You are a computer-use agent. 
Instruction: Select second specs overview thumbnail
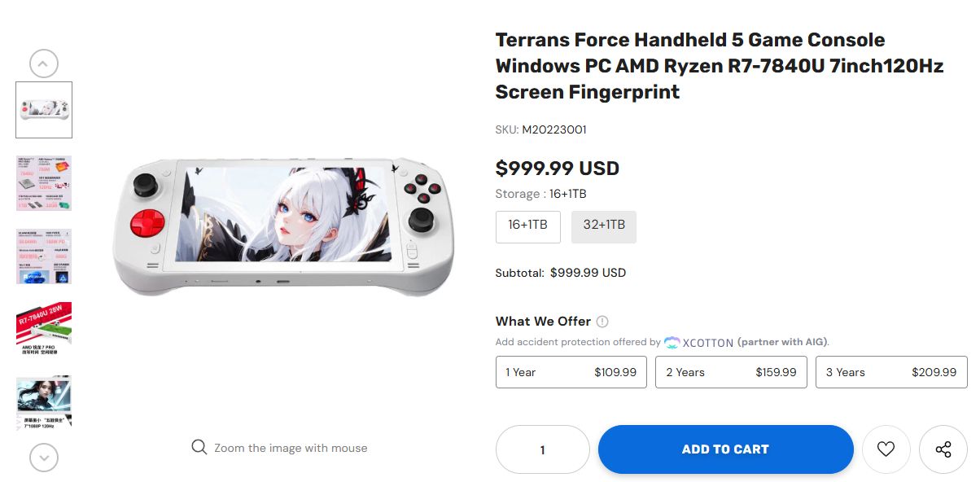[x=44, y=183]
